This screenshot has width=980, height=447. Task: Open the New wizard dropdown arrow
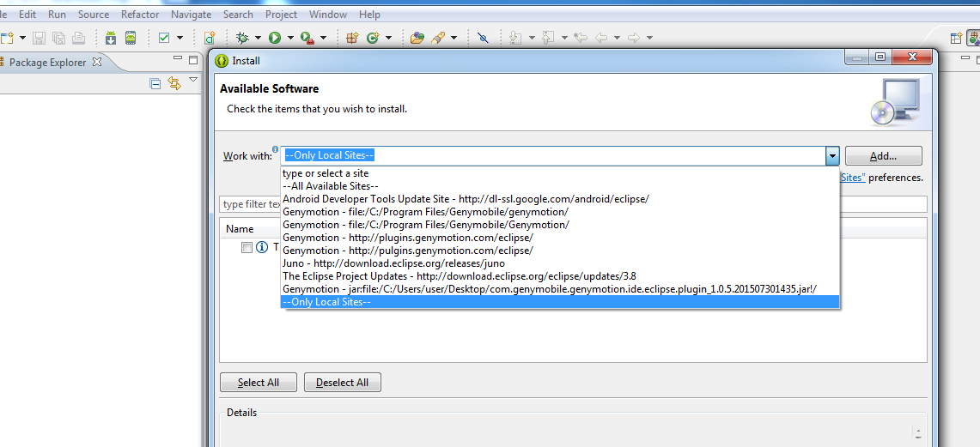point(22,38)
